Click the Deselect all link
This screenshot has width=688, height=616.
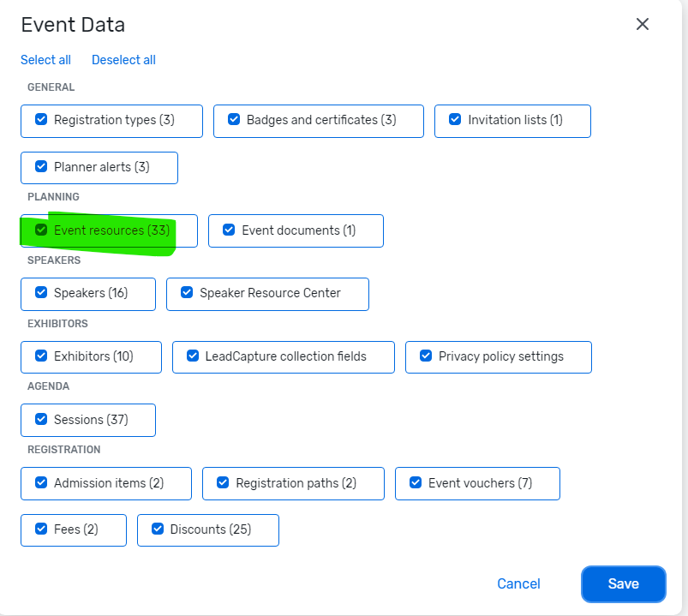(123, 60)
